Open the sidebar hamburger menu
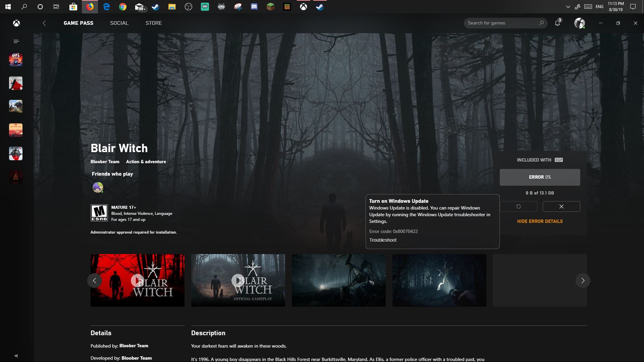644x362 pixels. click(x=16, y=41)
